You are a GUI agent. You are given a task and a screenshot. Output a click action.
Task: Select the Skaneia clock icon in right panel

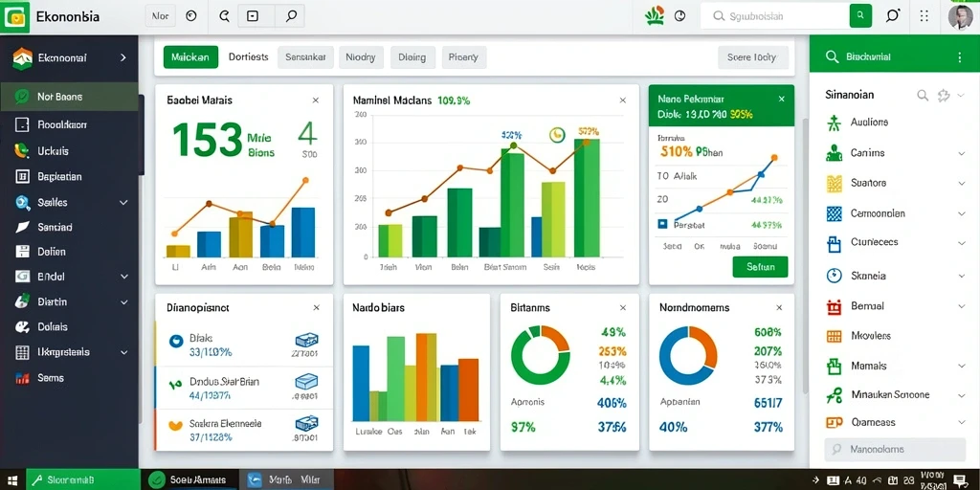[x=834, y=276]
